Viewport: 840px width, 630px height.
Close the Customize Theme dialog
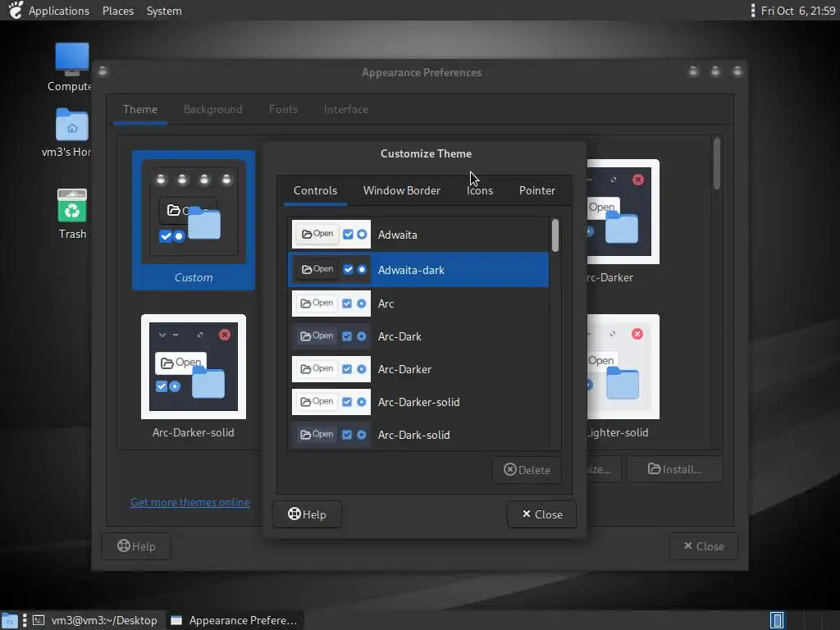[541, 514]
